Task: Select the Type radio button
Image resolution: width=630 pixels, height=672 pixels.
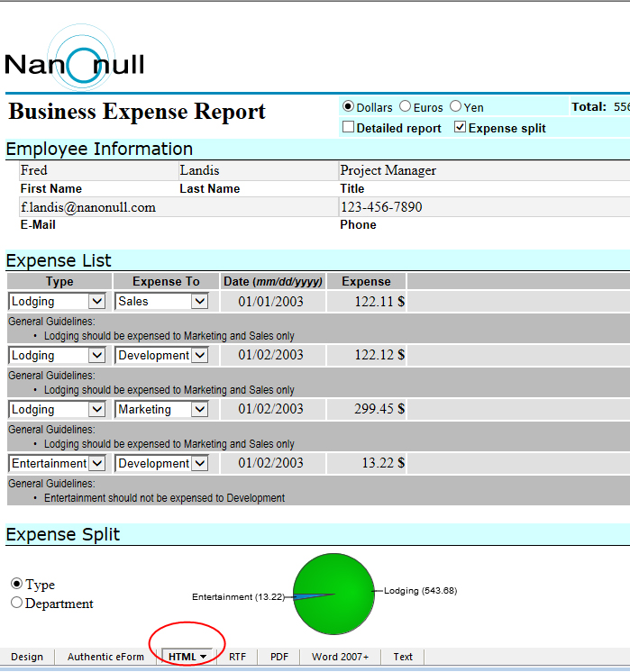Action: point(16,584)
